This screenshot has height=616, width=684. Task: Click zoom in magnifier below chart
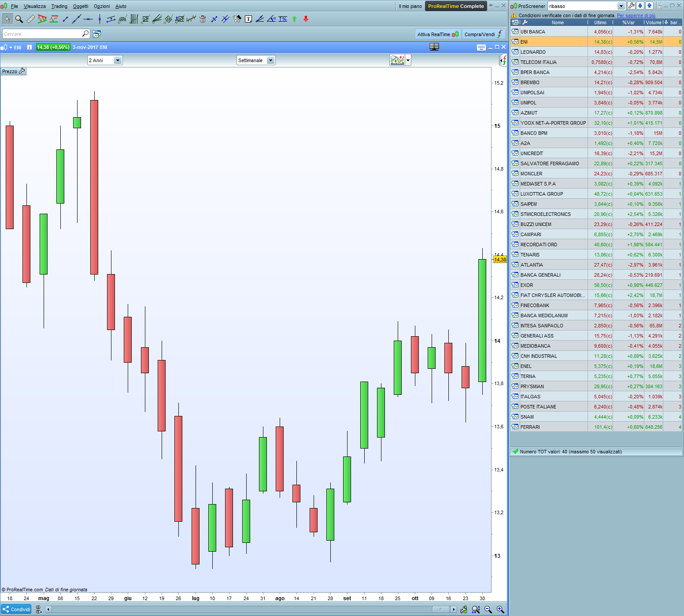coord(500,609)
